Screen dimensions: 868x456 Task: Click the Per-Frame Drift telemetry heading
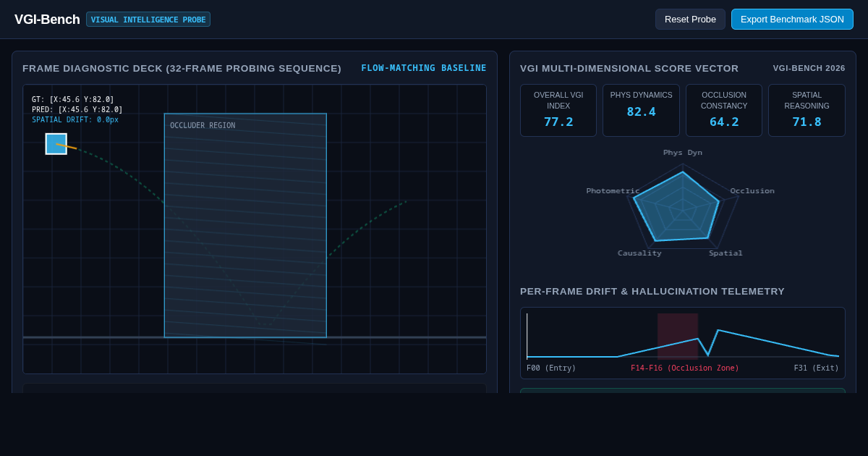(x=652, y=292)
